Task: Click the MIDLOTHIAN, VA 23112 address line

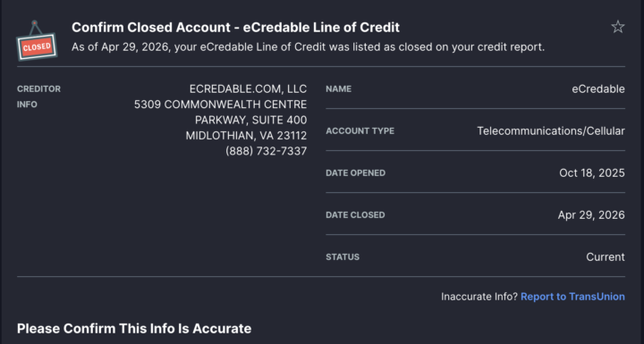Action: tap(247, 136)
